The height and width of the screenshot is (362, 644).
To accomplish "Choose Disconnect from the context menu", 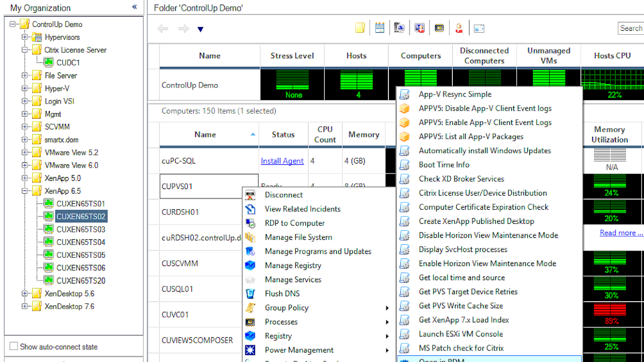I will 284,195.
